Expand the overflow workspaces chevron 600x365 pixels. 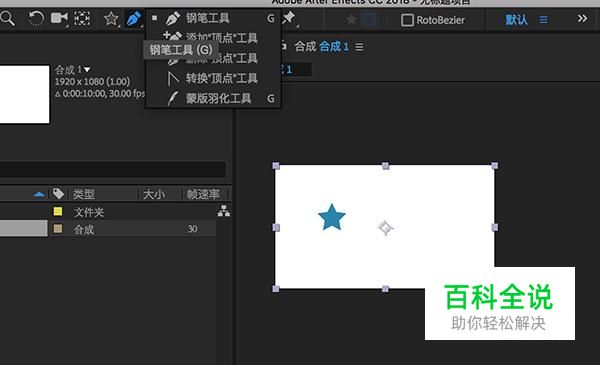coord(582,18)
